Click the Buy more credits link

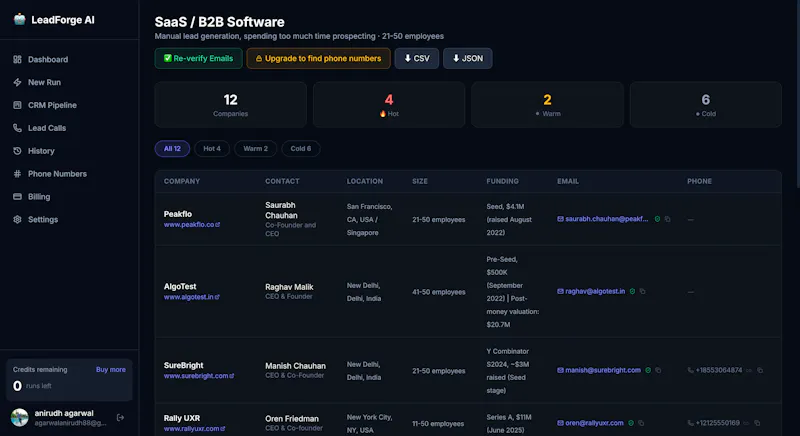tap(111, 369)
